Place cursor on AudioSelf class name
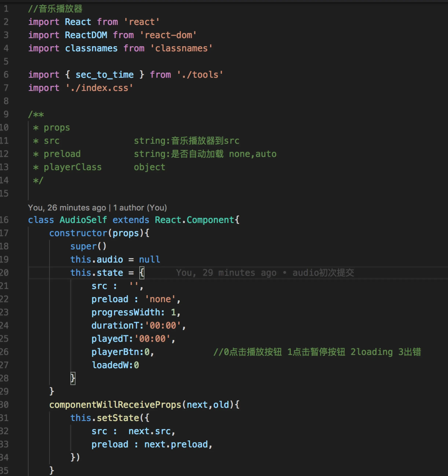Screen dimensions: 448x476 (x=83, y=220)
